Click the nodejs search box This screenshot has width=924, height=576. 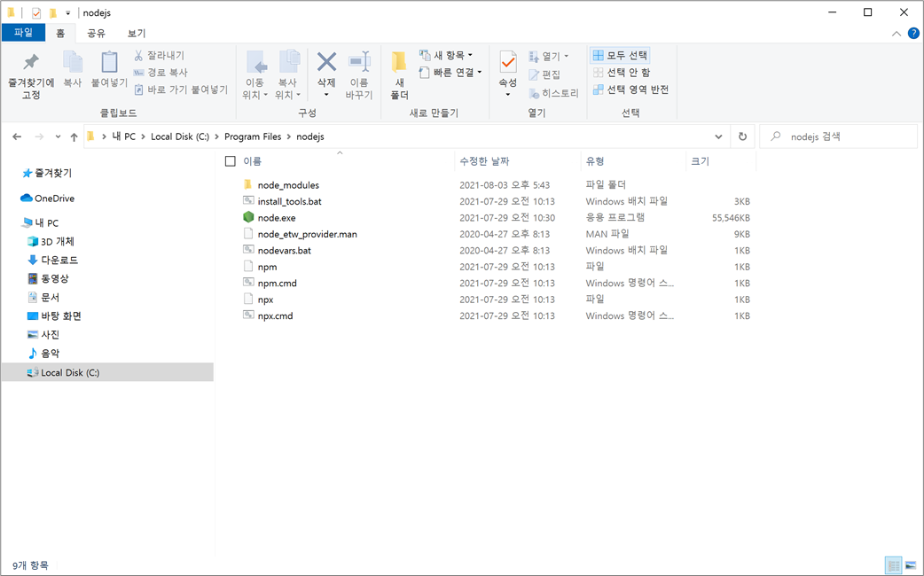pyautogui.click(x=838, y=136)
